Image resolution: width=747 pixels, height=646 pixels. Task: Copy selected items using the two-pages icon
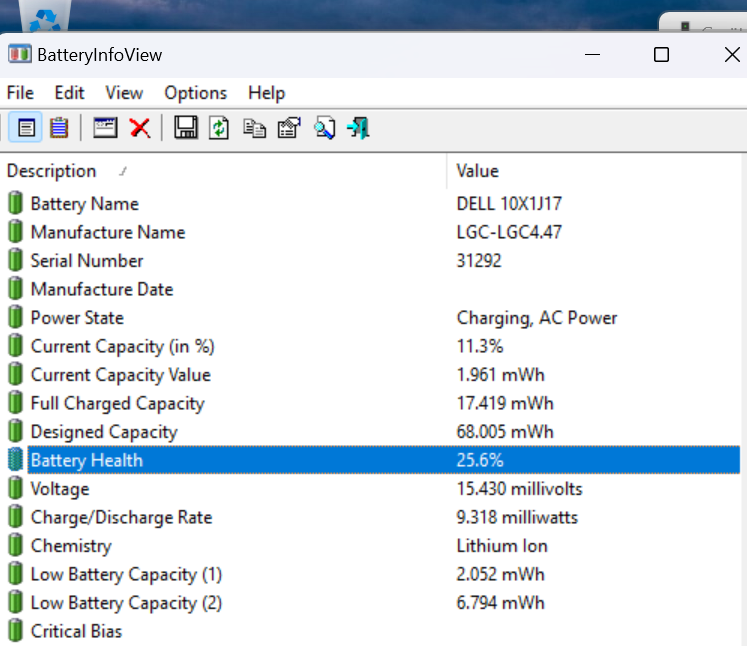pos(254,128)
